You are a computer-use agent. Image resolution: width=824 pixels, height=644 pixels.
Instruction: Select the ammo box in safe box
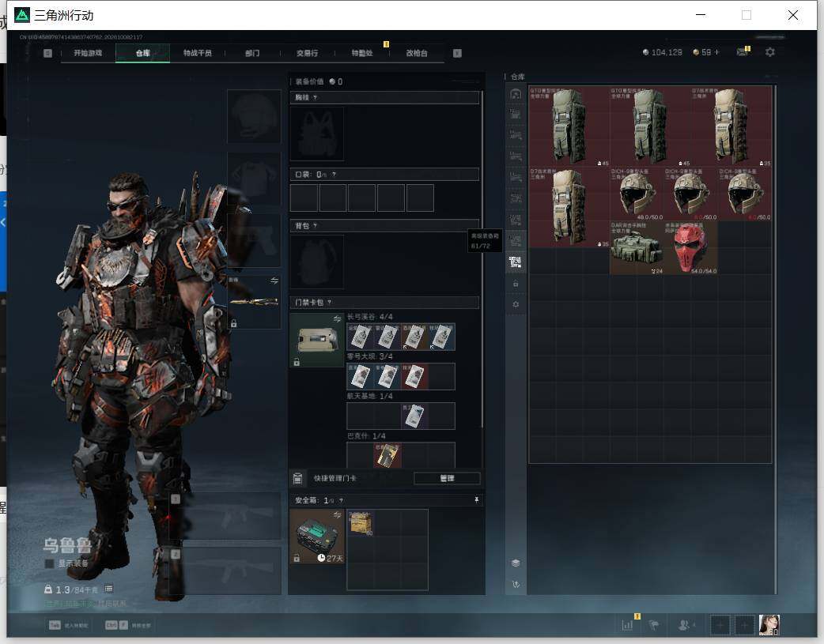[x=361, y=522]
